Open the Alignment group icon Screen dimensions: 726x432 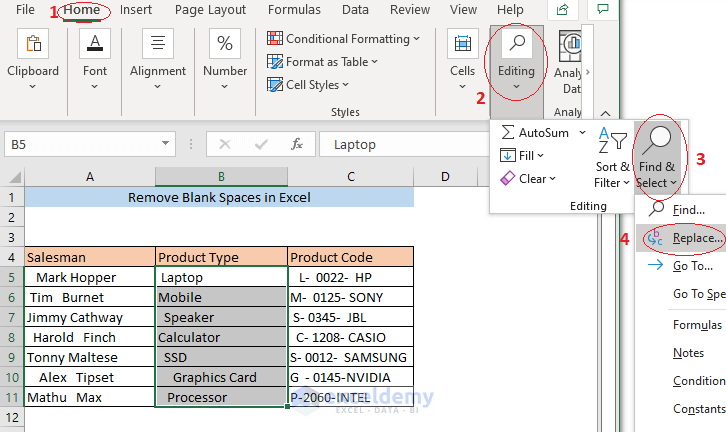point(158,45)
